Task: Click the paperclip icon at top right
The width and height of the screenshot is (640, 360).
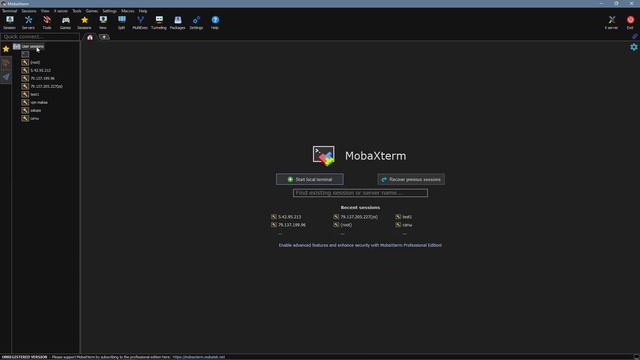Action: [x=635, y=36]
